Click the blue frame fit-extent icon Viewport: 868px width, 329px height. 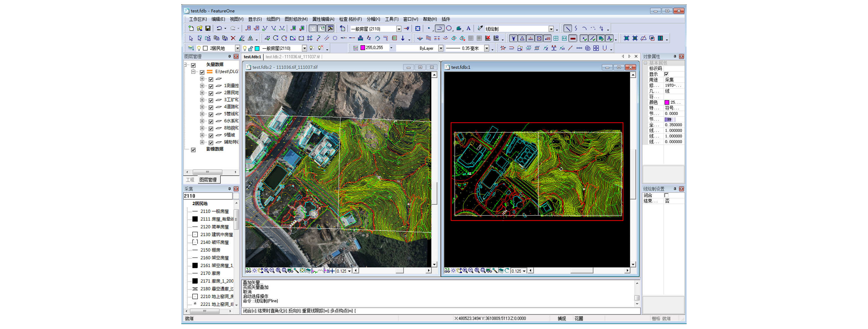tap(418, 28)
